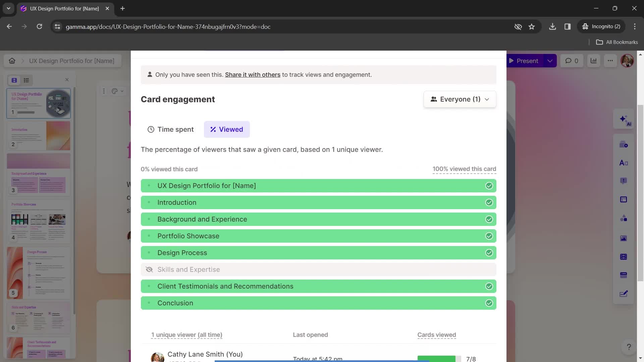This screenshot has height=362, width=644.
Task: Click the page vertical scrollbar
Action: [x=640, y=193]
